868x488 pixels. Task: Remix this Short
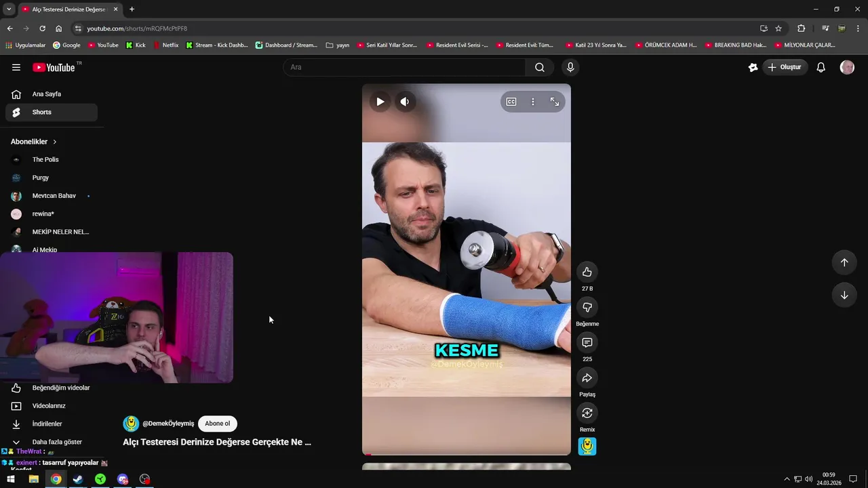[x=587, y=413]
